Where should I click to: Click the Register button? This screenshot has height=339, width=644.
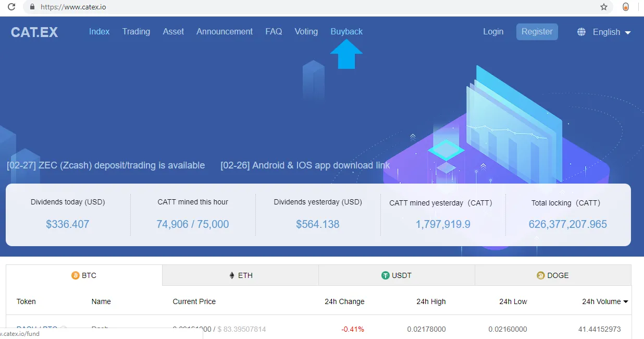pyautogui.click(x=537, y=31)
